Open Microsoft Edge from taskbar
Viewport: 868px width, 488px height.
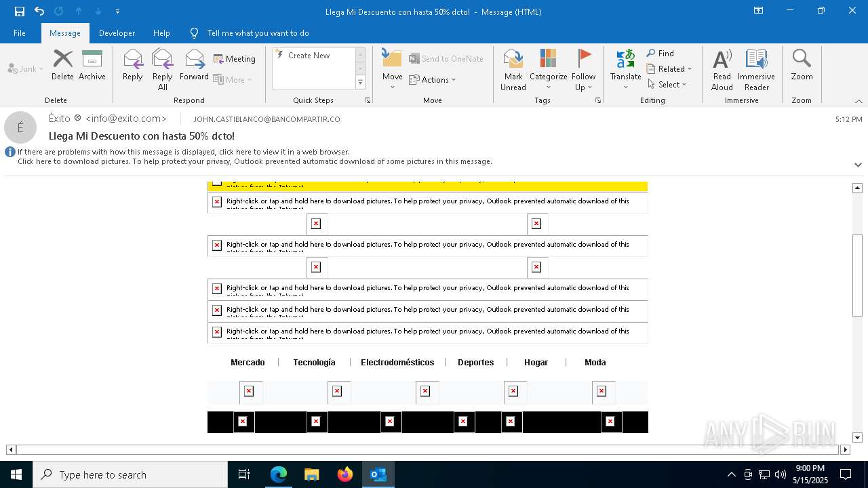pyautogui.click(x=279, y=474)
